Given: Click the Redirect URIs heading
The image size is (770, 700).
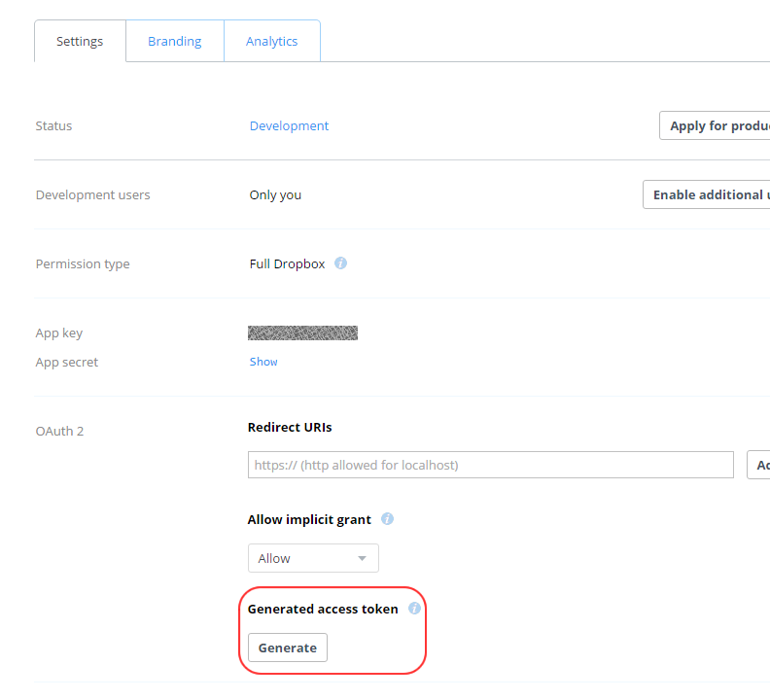Looking at the screenshot, I should [x=290, y=428].
